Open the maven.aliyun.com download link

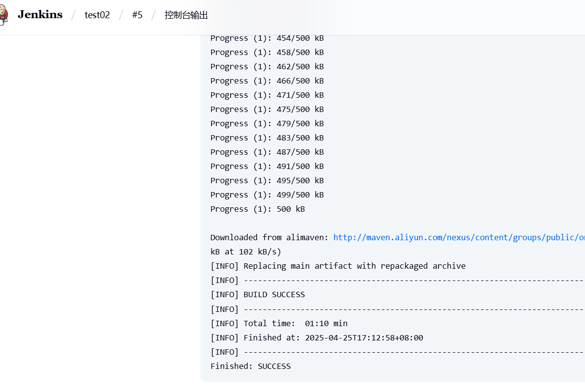click(458, 237)
